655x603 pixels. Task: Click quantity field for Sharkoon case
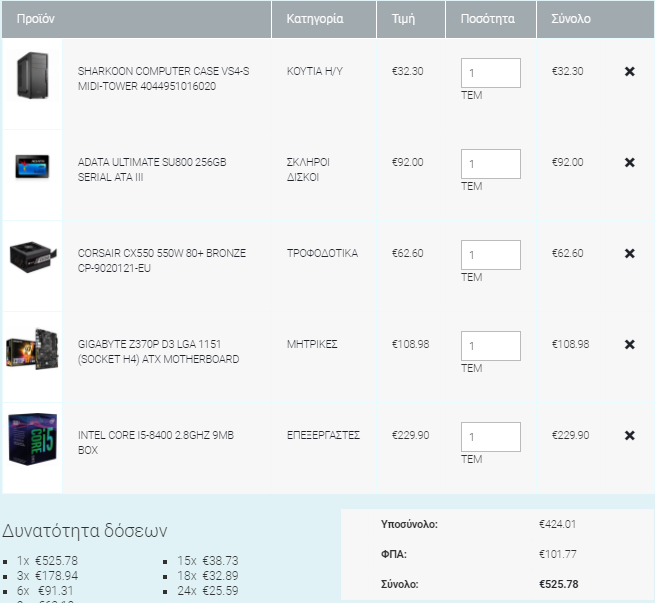click(x=491, y=73)
